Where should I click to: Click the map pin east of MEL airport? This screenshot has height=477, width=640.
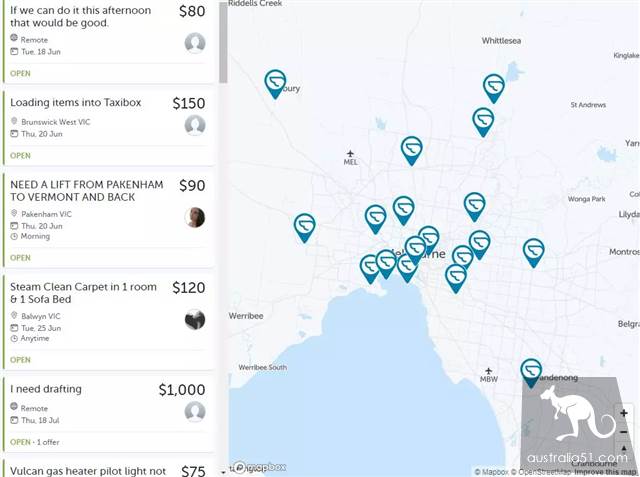[412, 149]
